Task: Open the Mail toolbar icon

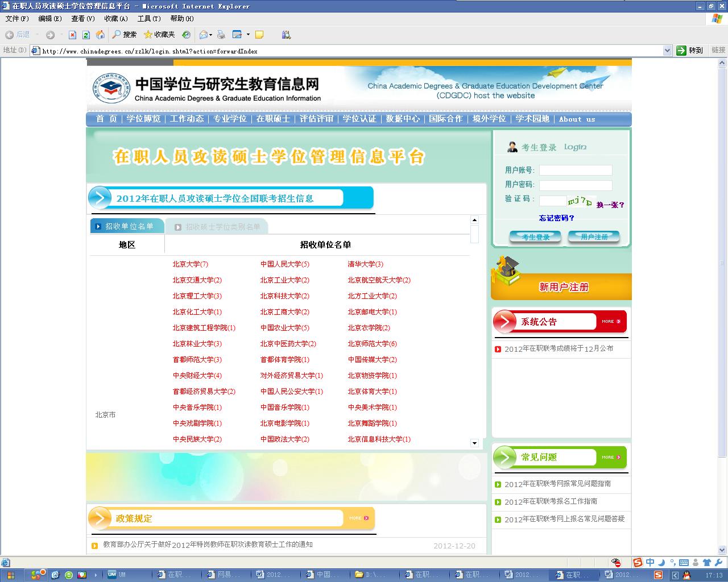Action: pyautogui.click(x=203, y=35)
